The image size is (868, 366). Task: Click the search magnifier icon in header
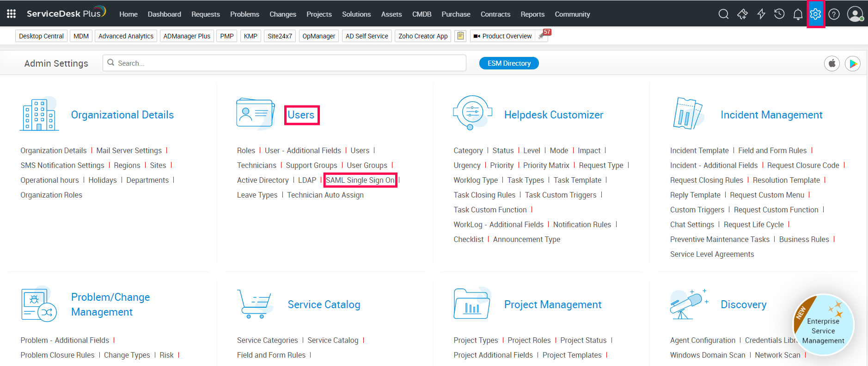tap(723, 14)
